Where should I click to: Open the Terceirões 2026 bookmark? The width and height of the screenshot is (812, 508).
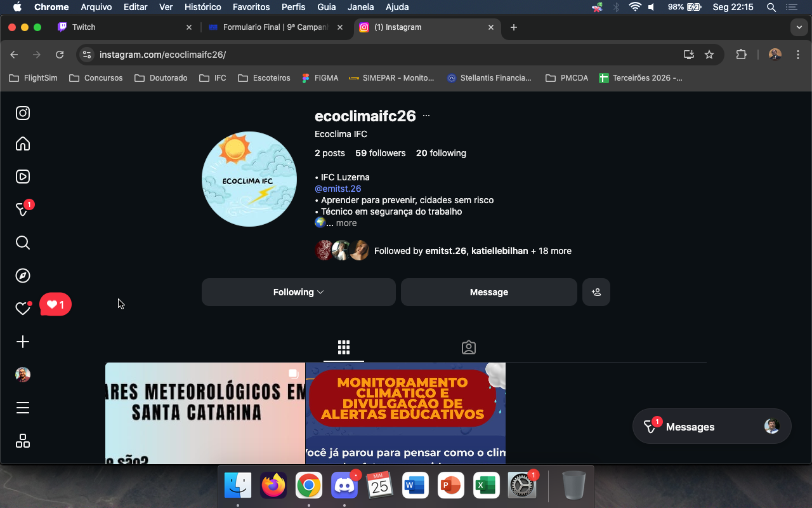tap(641, 78)
